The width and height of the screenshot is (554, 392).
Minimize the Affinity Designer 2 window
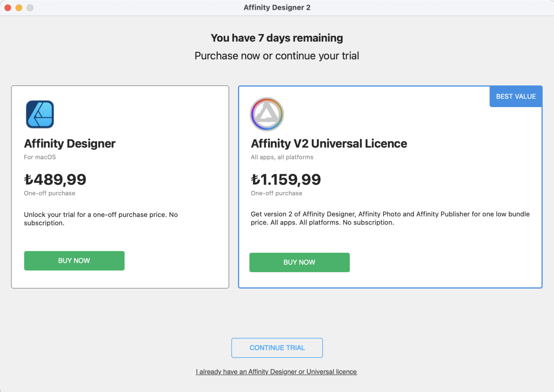(x=19, y=7)
